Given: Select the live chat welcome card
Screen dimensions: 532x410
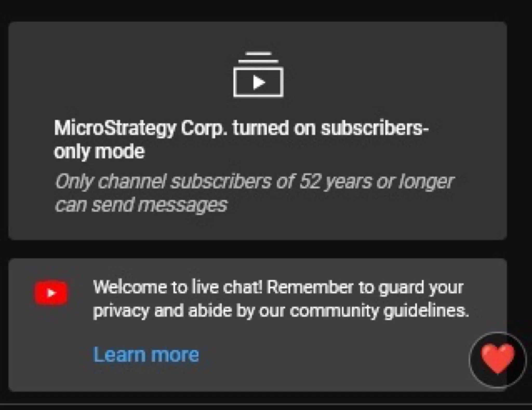Looking at the screenshot, I should (x=257, y=325).
